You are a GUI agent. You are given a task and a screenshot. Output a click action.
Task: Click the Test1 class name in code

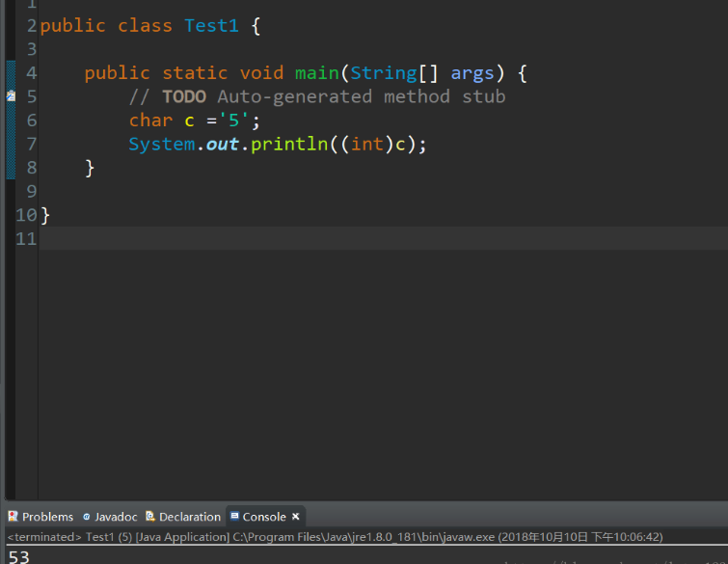tap(211, 26)
